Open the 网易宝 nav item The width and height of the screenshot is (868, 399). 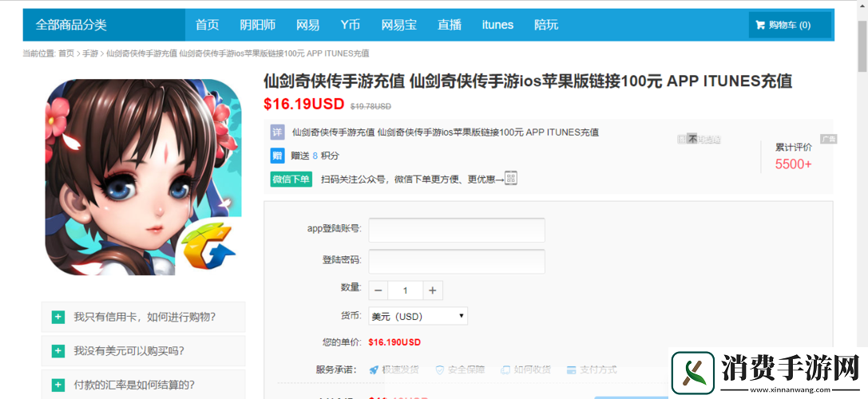[399, 25]
